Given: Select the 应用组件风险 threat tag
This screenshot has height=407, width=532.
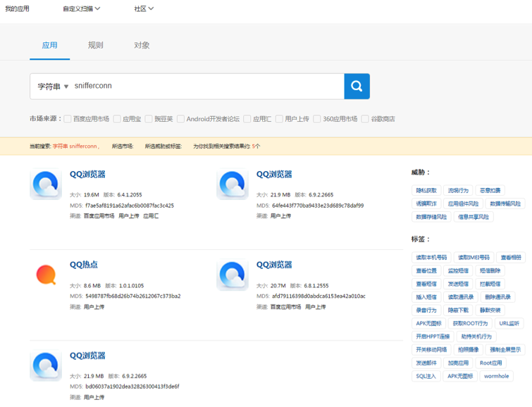Looking at the screenshot, I should tap(463, 203).
